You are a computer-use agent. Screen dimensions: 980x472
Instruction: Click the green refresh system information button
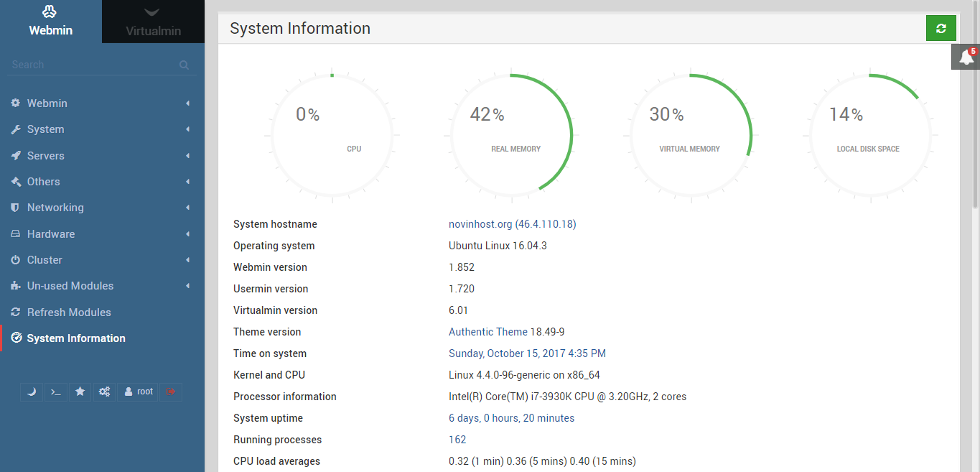pos(941,29)
